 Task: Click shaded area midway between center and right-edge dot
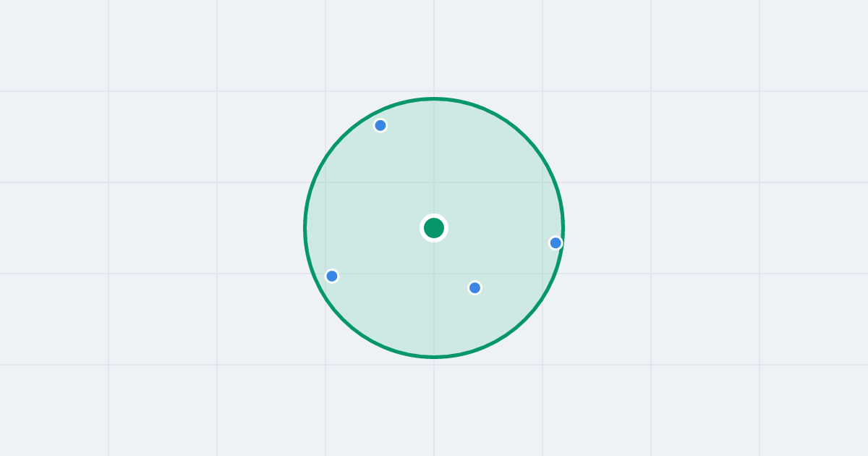tap(495, 235)
